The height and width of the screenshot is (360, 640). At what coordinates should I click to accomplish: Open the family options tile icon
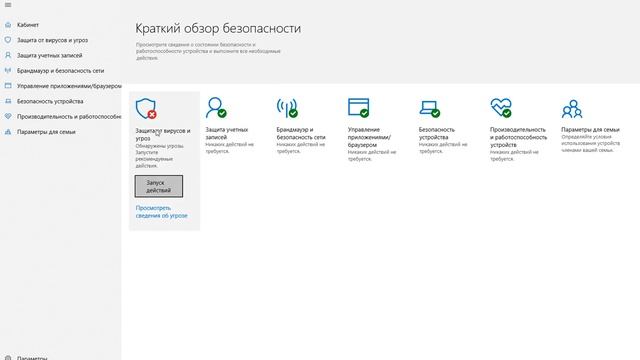point(572,109)
